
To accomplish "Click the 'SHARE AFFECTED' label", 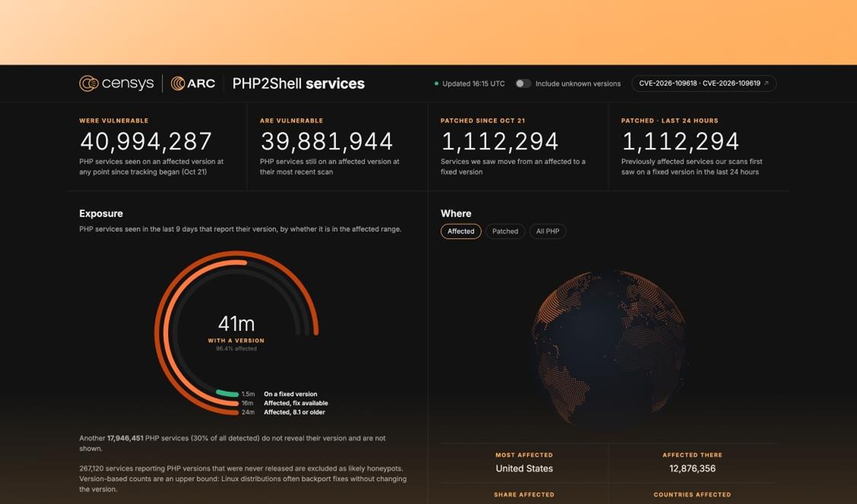I will coord(524,495).
